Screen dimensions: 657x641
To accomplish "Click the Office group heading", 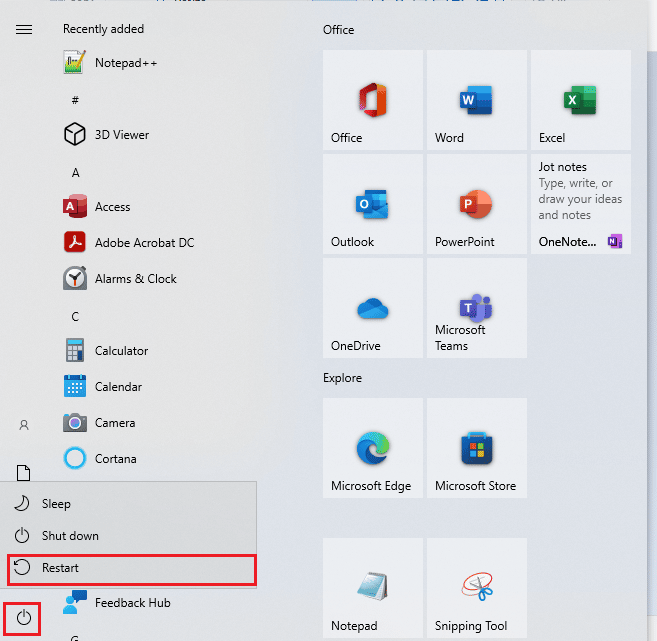I will [x=339, y=30].
